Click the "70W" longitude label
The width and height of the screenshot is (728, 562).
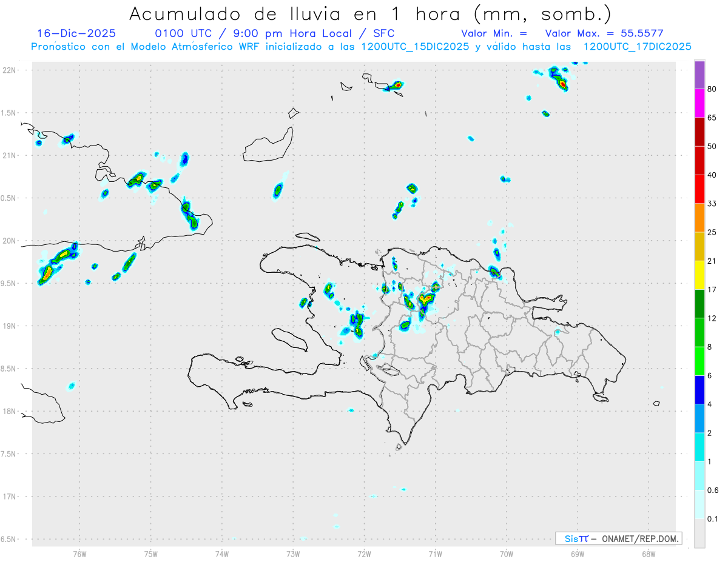coord(507,554)
